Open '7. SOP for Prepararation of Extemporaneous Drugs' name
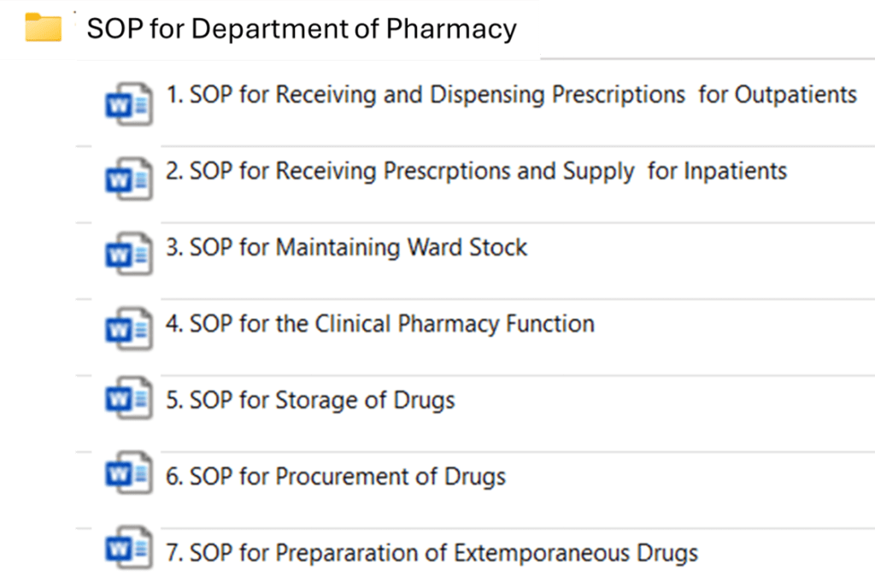This screenshot has width=875, height=588. point(432,553)
